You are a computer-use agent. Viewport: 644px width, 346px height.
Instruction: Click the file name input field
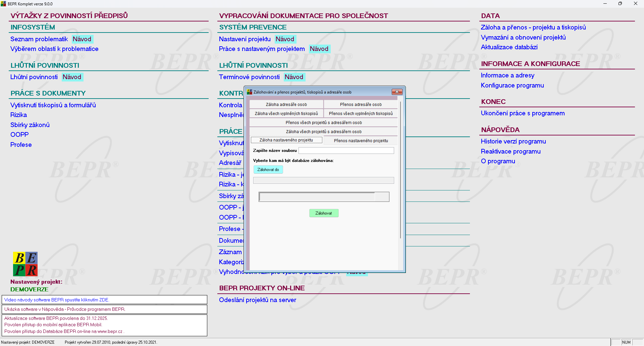tap(346, 151)
